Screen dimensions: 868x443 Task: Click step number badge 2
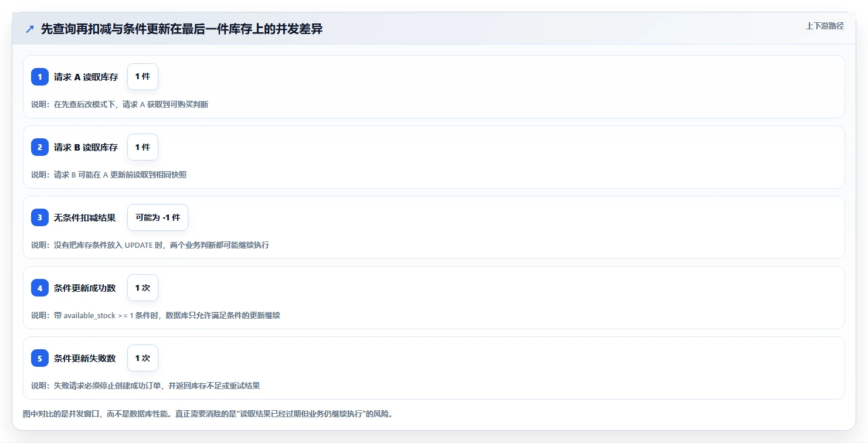[40, 147]
